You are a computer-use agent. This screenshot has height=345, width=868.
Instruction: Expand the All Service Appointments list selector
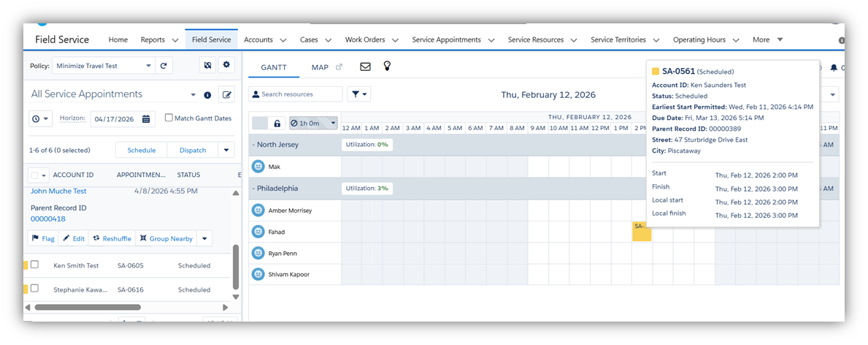click(x=193, y=95)
